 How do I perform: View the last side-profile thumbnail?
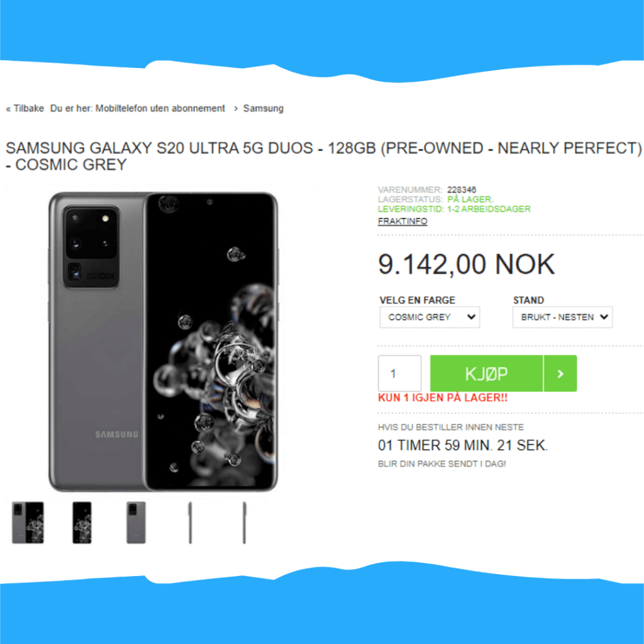click(244, 523)
